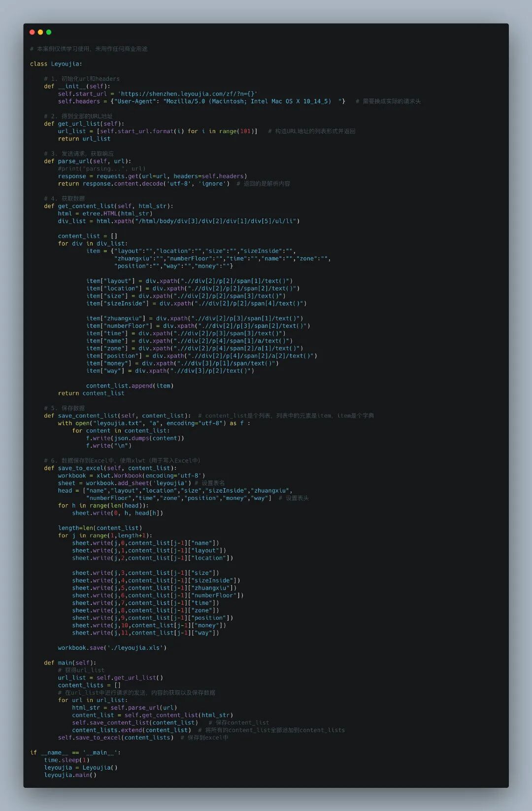The width and height of the screenshot is (532, 811).
Task: Select the "time.sleep(1)" line
Action: point(66,760)
